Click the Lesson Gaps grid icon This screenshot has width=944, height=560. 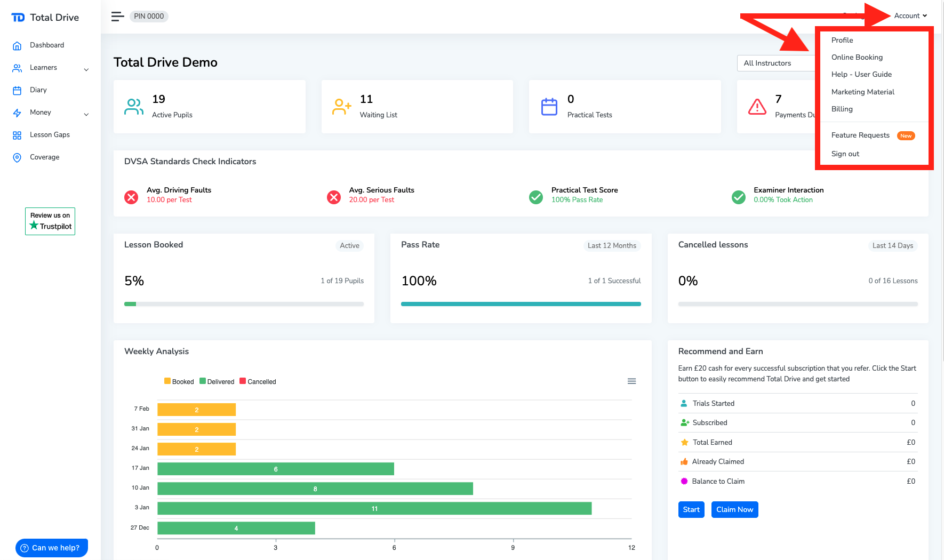17,135
